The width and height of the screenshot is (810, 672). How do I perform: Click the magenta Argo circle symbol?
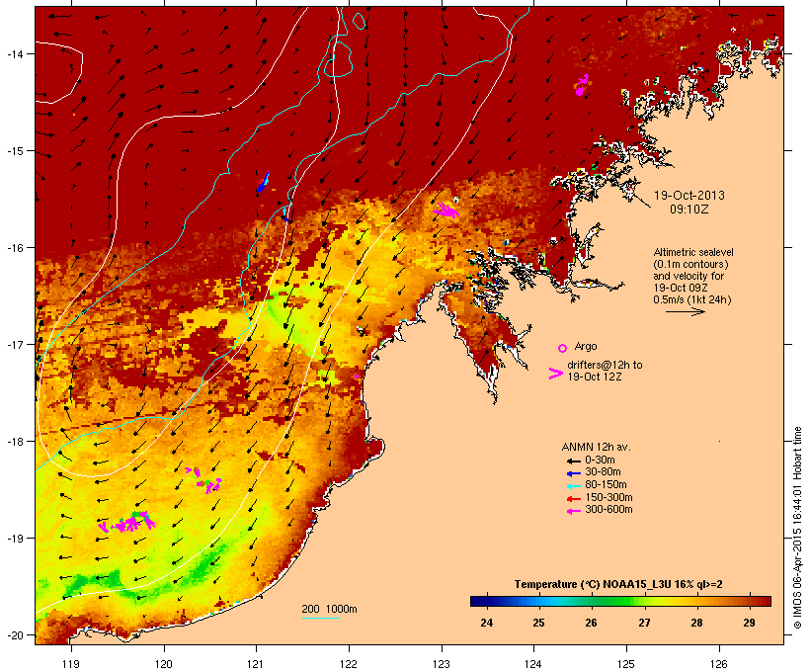pos(563,349)
